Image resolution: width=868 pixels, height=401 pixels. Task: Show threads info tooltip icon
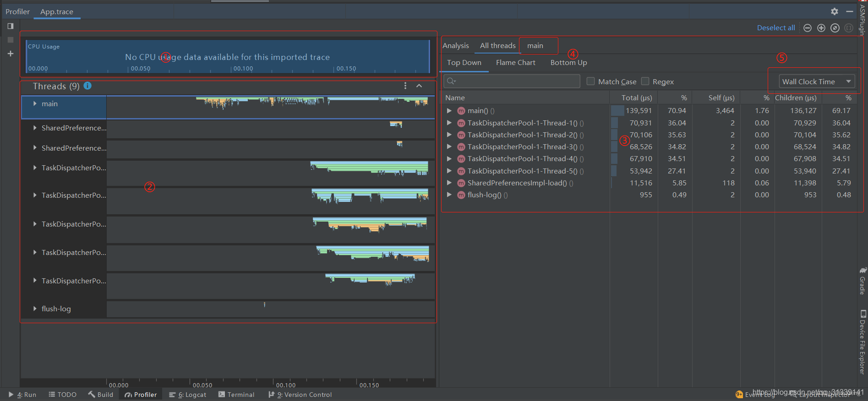click(x=87, y=86)
